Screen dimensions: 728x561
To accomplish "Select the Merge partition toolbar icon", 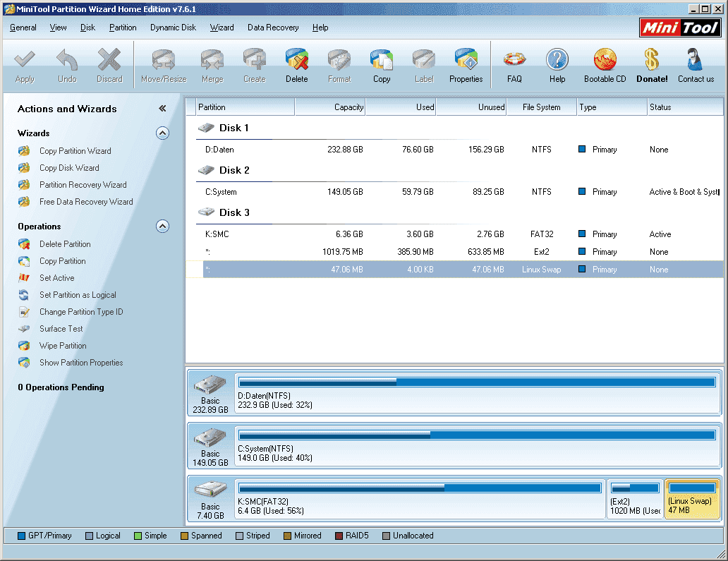I will click(x=212, y=60).
